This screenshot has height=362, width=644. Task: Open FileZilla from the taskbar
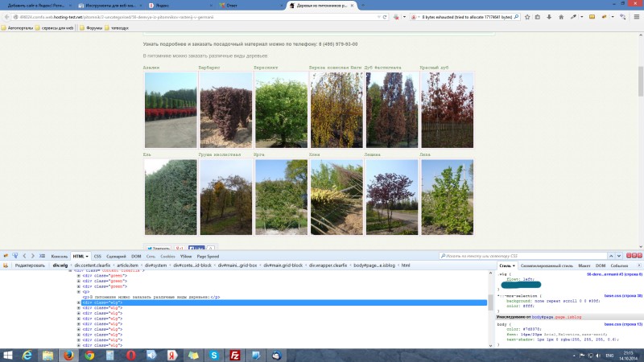click(235, 356)
